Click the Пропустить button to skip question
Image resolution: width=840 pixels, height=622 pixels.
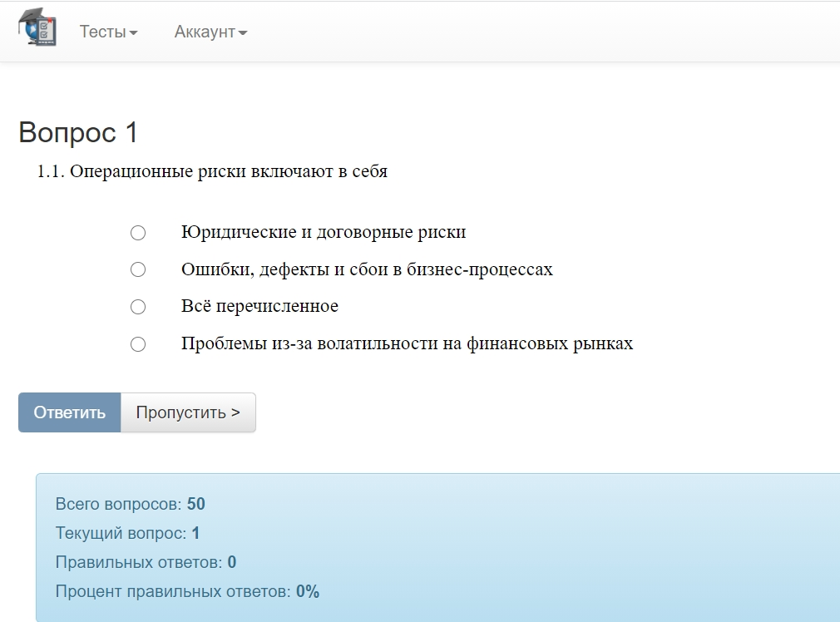(188, 412)
